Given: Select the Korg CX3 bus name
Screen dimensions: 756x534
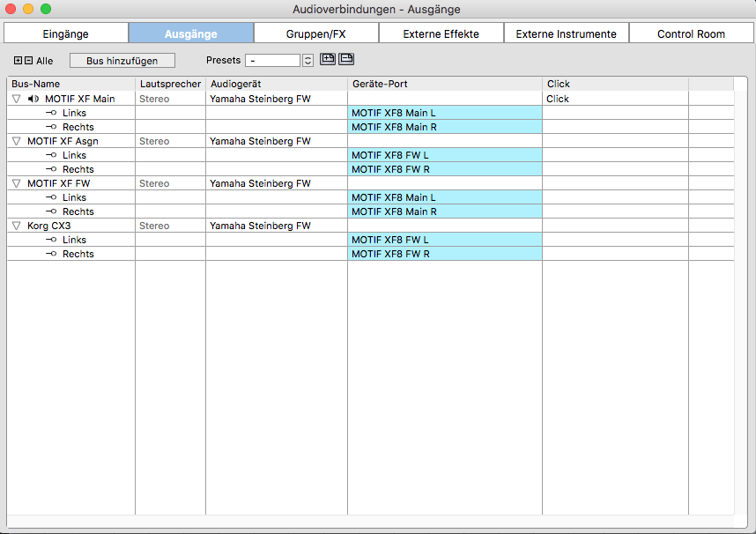Looking at the screenshot, I should (x=49, y=226).
